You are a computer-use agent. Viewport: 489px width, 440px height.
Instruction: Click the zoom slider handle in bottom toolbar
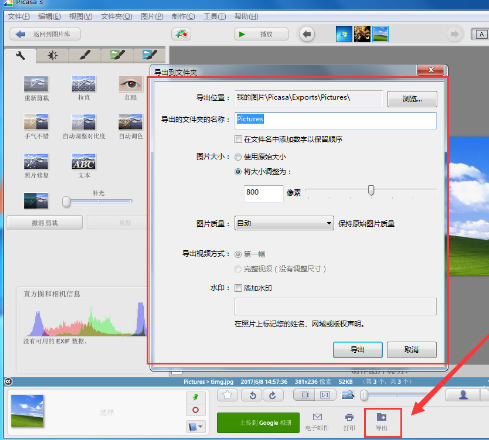click(364, 396)
